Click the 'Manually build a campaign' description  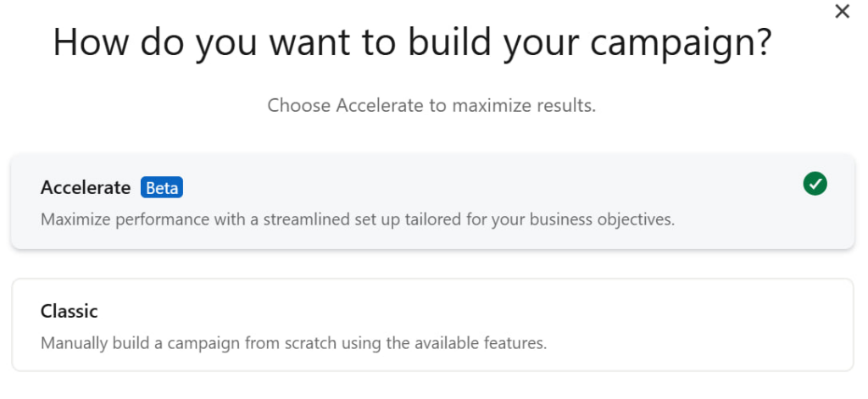pyautogui.click(x=294, y=343)
